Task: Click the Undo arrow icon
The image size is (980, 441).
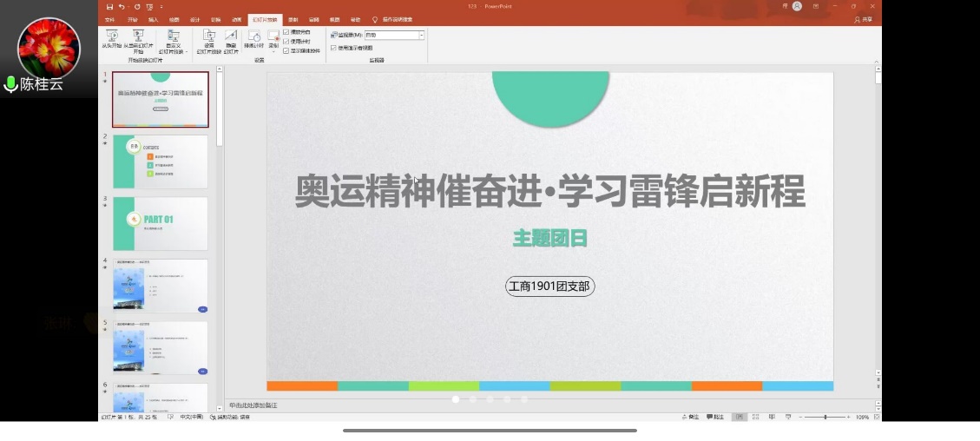Action: pos(122,6)
